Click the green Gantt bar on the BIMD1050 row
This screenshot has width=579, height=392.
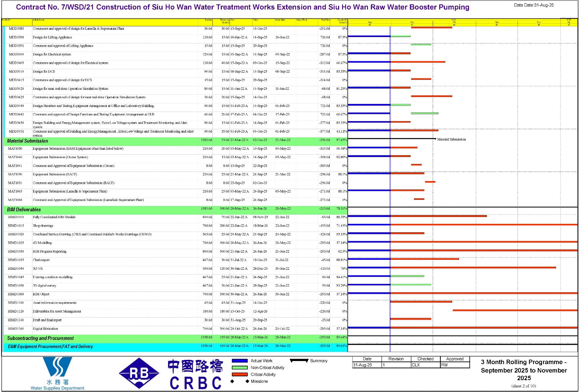click(411, 284)
